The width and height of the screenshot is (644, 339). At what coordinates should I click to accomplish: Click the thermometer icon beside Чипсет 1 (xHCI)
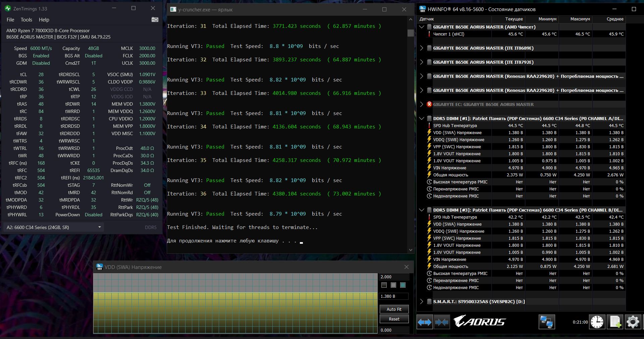[429, 34]
